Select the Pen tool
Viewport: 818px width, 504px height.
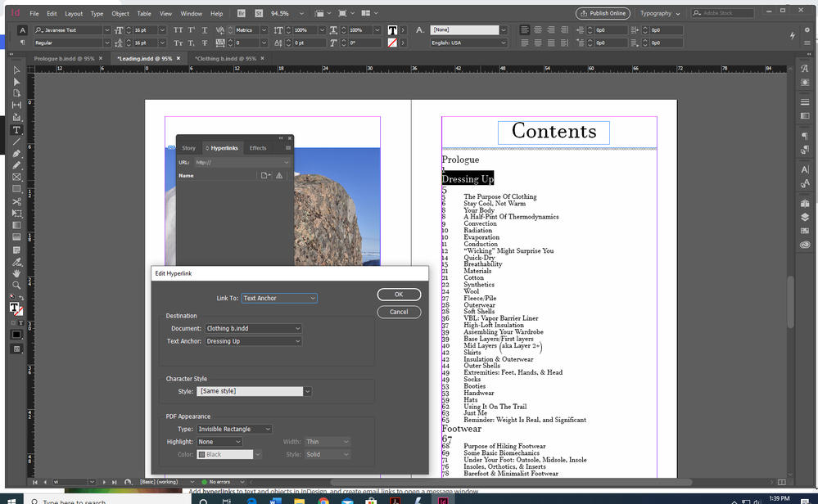click(16, 153)
